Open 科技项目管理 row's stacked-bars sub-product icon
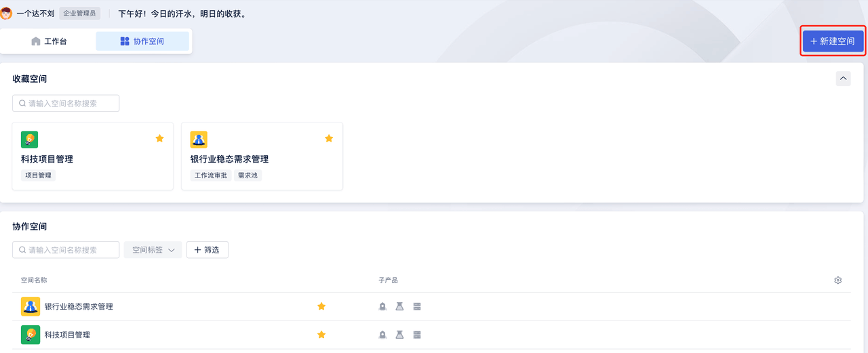 click(417, 335)
